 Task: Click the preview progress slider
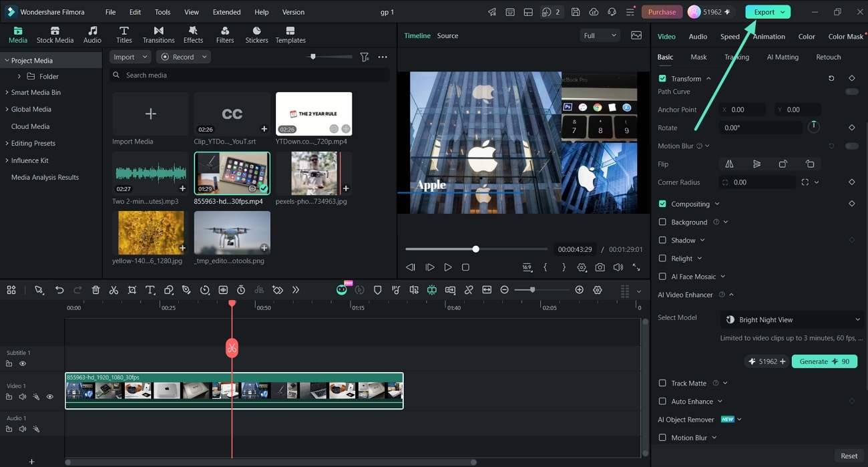(476, 249)
